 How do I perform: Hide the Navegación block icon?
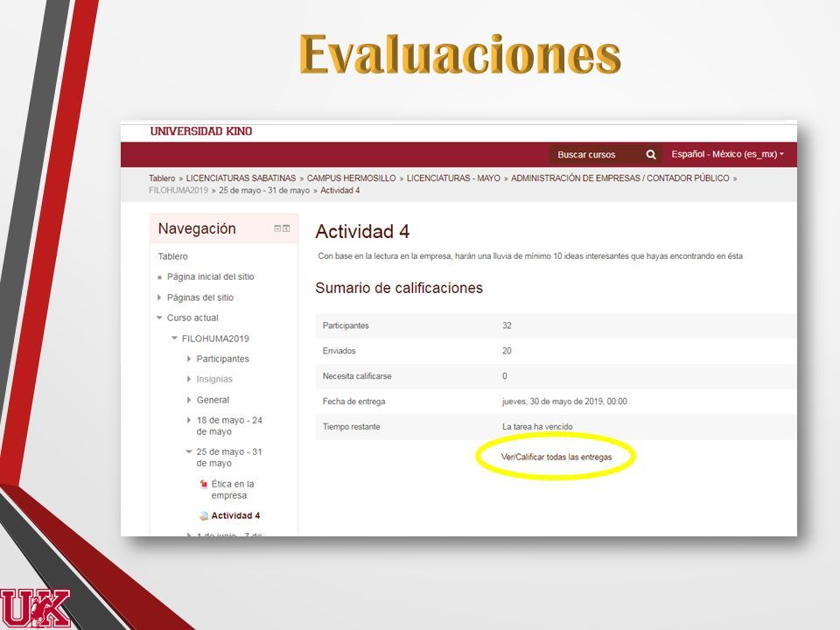click(x=277, y=228)
